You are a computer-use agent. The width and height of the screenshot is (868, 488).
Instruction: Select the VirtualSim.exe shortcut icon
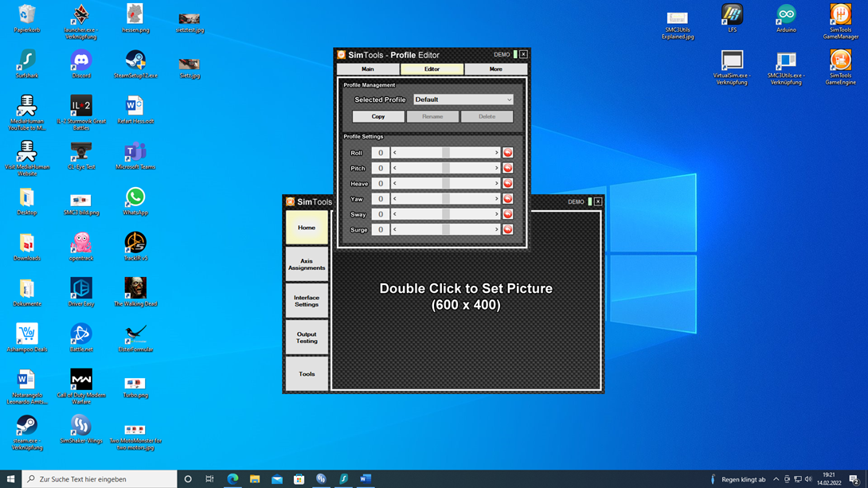[732, 68]
